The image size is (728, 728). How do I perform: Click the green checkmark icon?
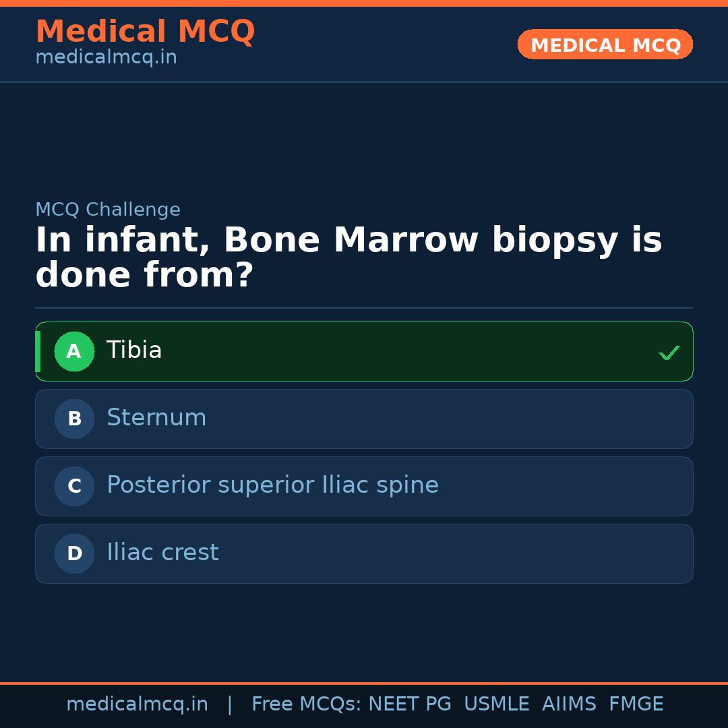click(669, 353)
